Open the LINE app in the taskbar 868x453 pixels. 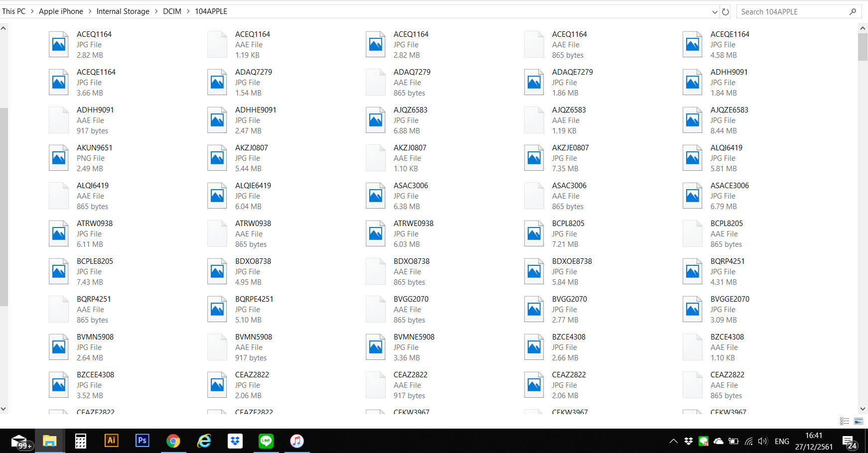coord(266,441)
